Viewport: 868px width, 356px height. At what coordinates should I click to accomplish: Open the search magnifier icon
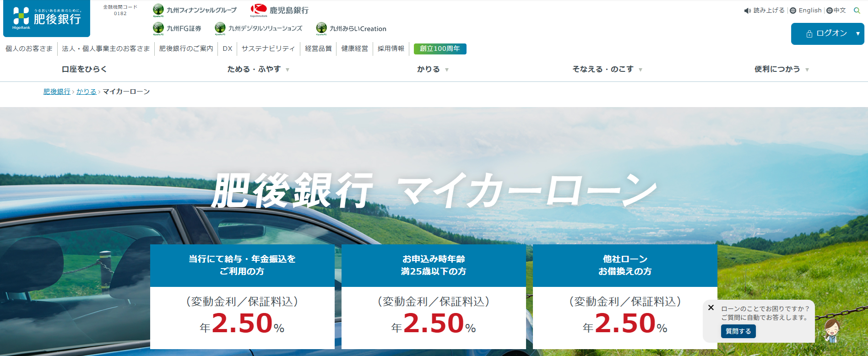click(x=857, y=10)
